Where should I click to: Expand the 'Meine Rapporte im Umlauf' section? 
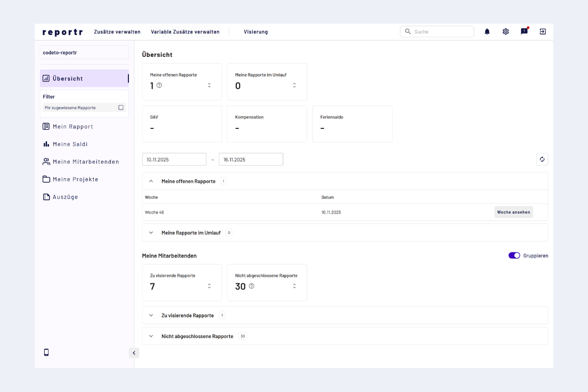pos(151,233)
